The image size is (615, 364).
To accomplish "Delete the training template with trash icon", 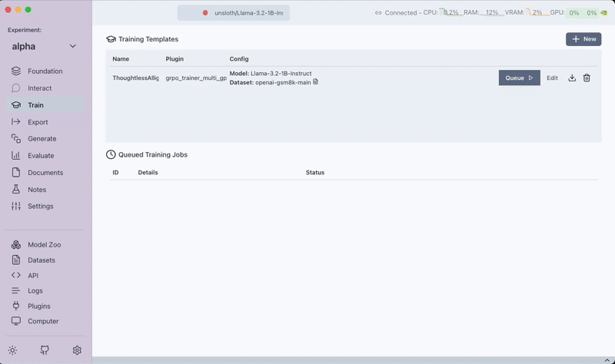I will (587, 78).
